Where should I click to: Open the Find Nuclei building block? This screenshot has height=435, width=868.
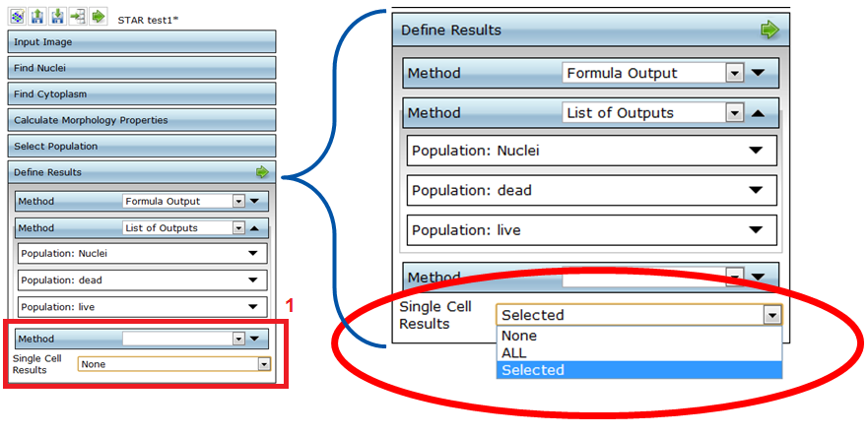(x=141, y=68)
